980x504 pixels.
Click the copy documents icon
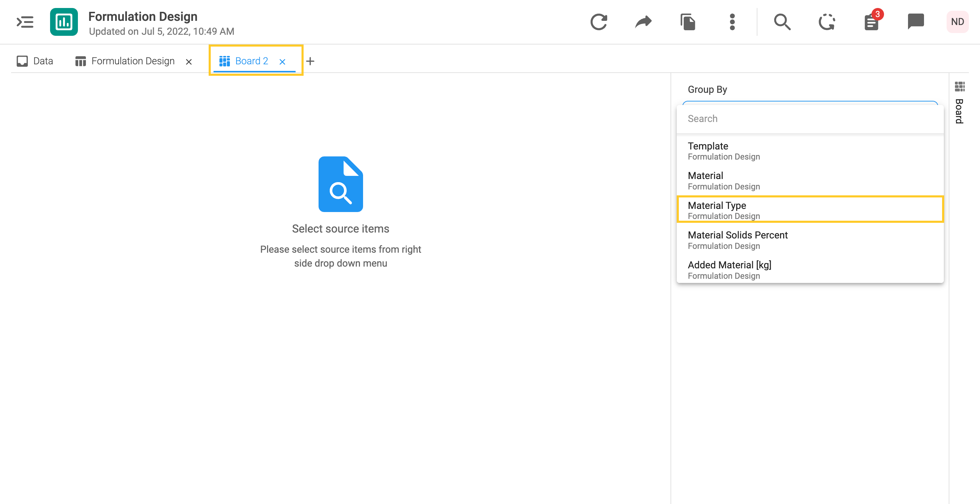[688, 22]
